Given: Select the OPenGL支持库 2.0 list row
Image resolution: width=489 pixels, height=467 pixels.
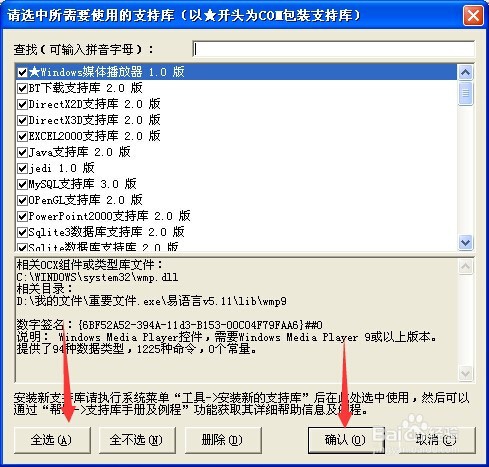Looking at the screenshot, I should pos(237,200).
